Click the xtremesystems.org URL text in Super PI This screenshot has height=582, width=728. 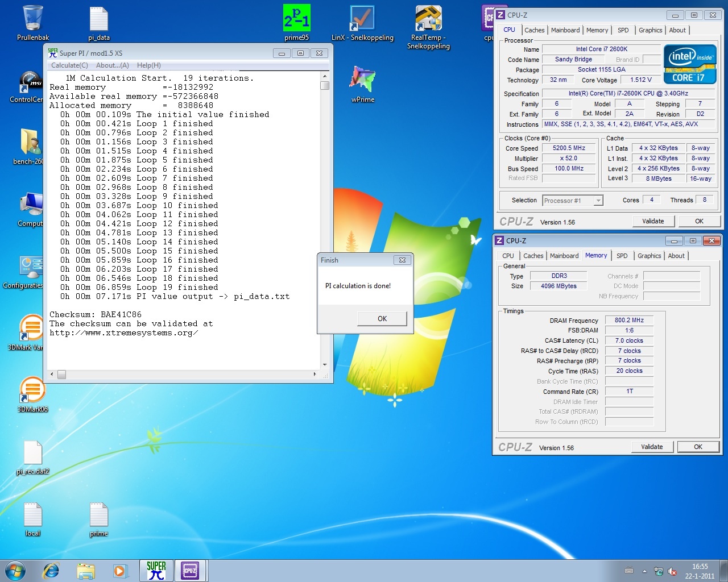point(123,332)
